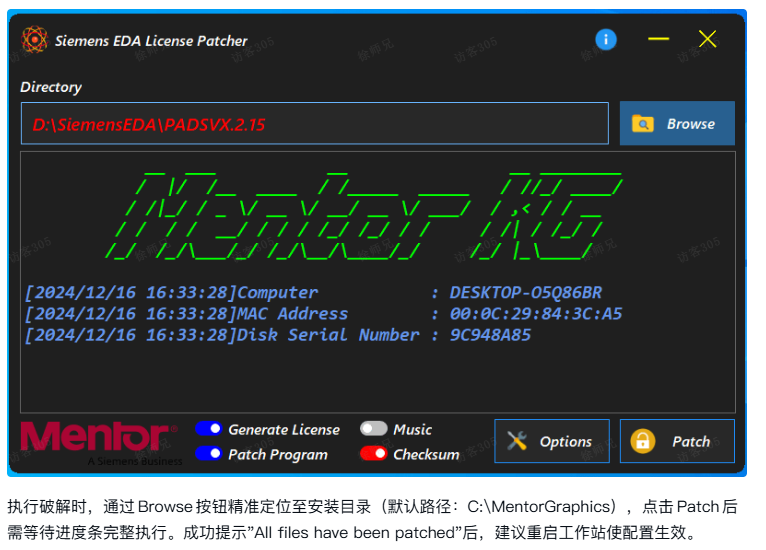Click the atom app icon in title bar
This screenshot has height=550, width=766.
(35, 40)
